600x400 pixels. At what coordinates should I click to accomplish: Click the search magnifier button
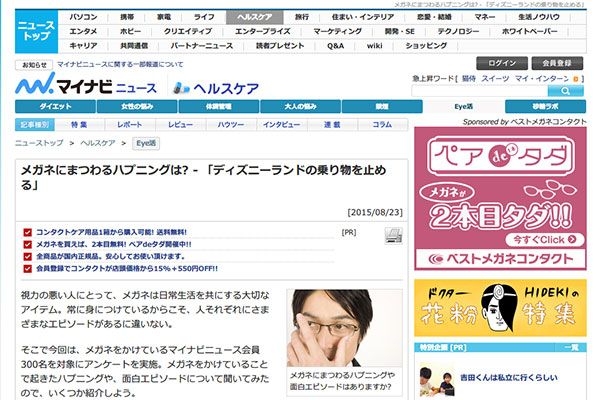pos(565,91)
